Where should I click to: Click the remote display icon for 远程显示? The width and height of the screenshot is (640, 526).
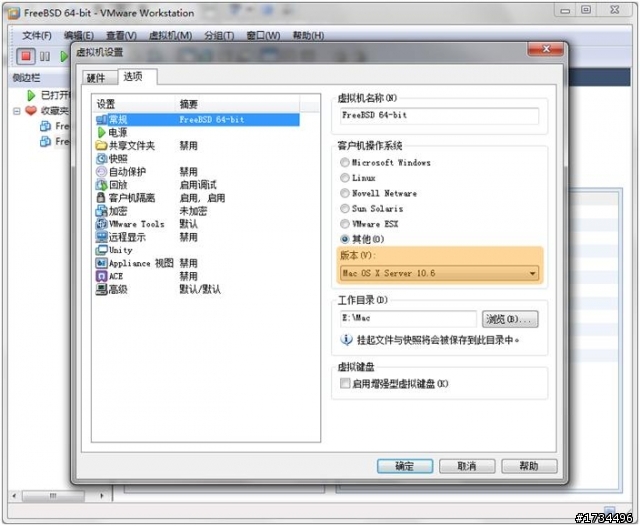coord(101,237)
